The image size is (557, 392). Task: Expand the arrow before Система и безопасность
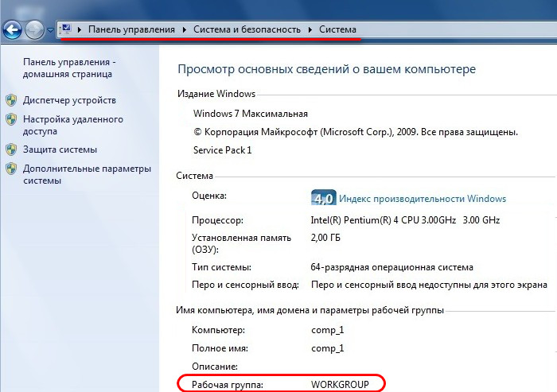pyautogui.click(x=185, y=30)
